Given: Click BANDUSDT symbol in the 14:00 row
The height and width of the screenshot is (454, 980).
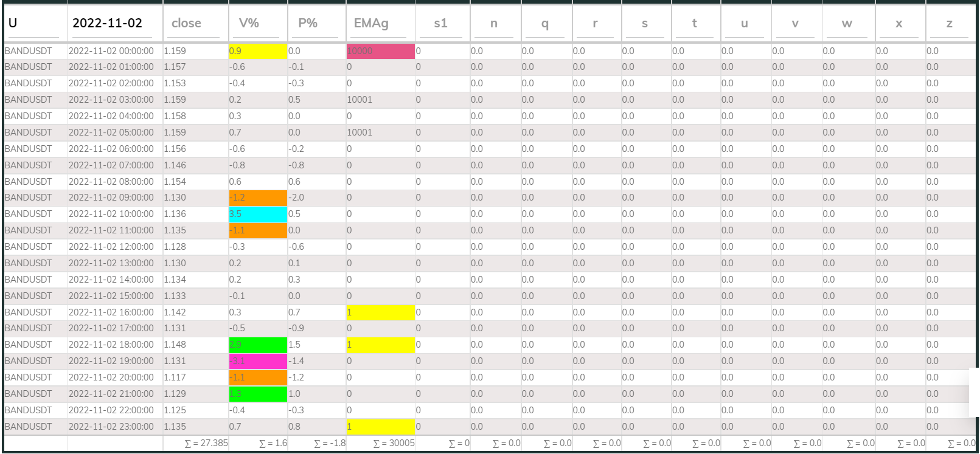Looking at the screenshot, I should tap(35, 280).
